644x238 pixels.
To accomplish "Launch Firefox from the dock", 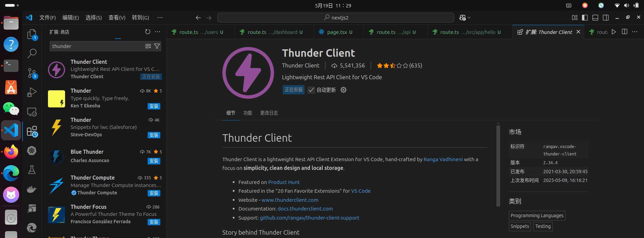I will tap(11, 152).
